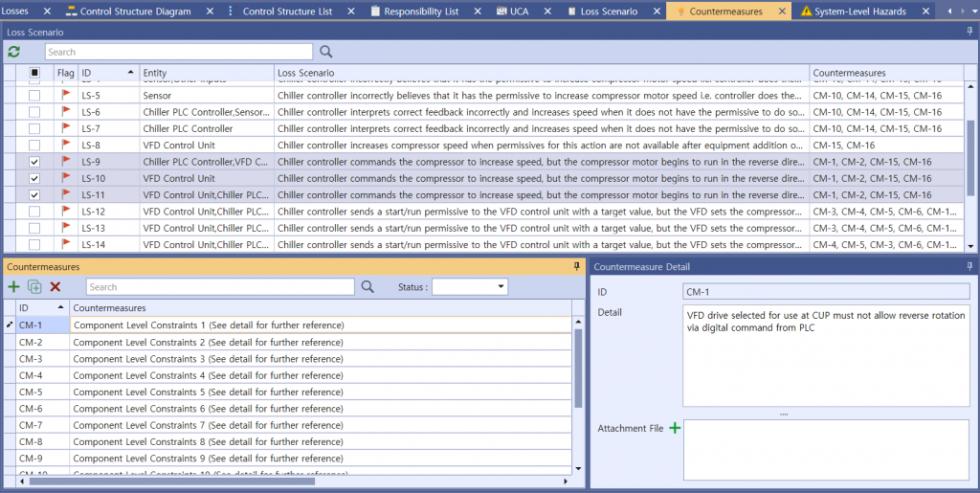The width and height of the screenshot is (980, 493).
Task: Click the magnifier beside Countermeasures search
Action: [x=368, y=286]
